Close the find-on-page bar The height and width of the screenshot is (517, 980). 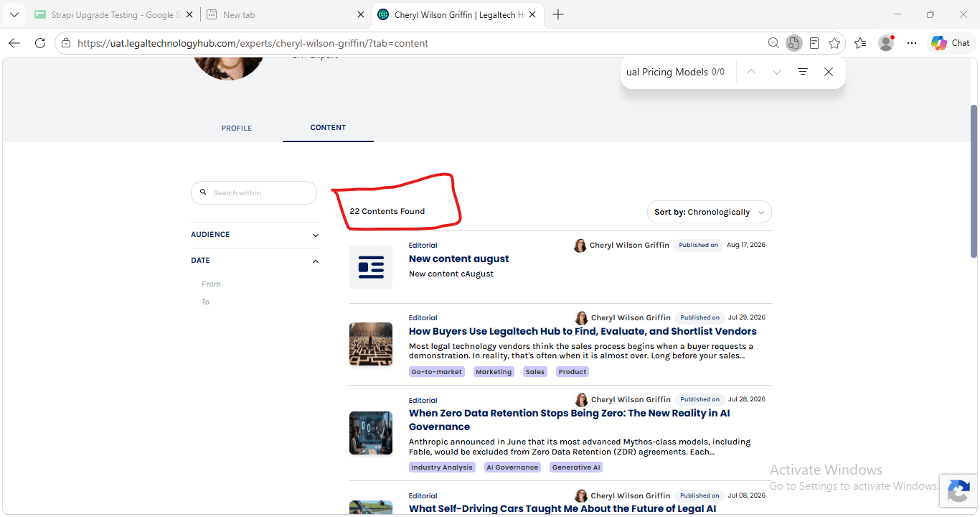(x=829, y=72)
